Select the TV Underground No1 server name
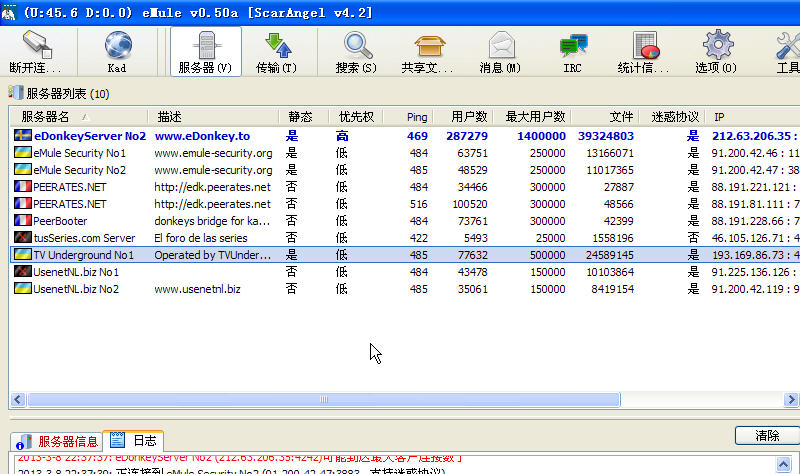This screenshot has height=474, width=800. coord(83,255)
